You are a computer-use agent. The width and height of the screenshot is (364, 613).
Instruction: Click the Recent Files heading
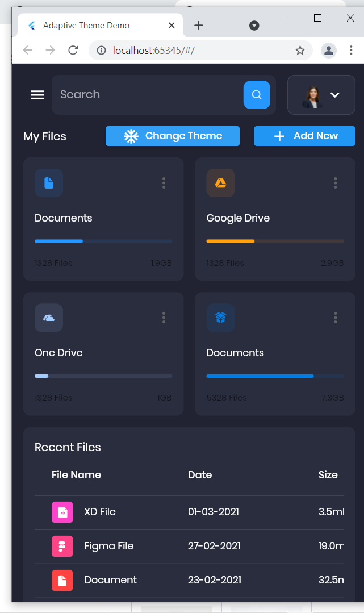[x=68, y=447]
